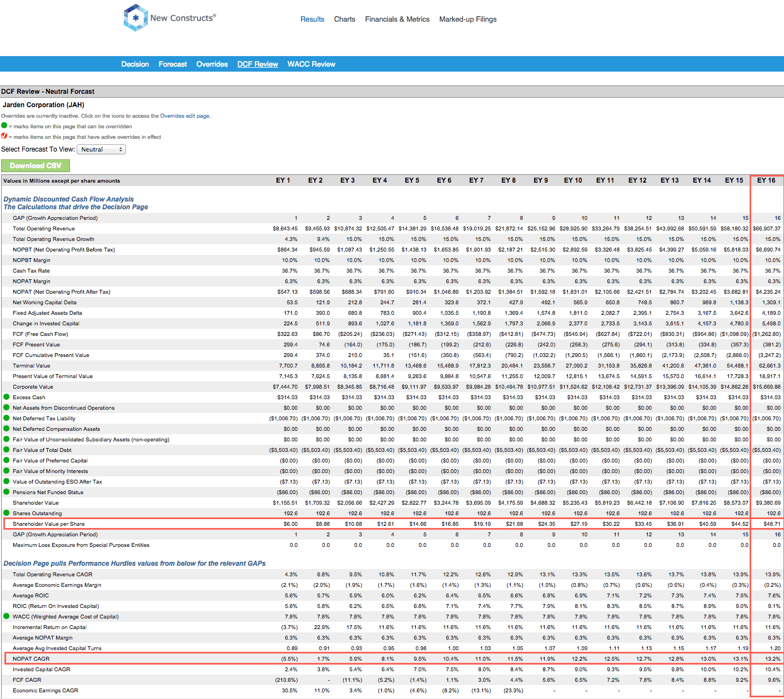Image resolution: width=784 pixels, height=699 pixels.
Task: Click override icon for Fair Value of Total Debt
Action: click(7, 450)
